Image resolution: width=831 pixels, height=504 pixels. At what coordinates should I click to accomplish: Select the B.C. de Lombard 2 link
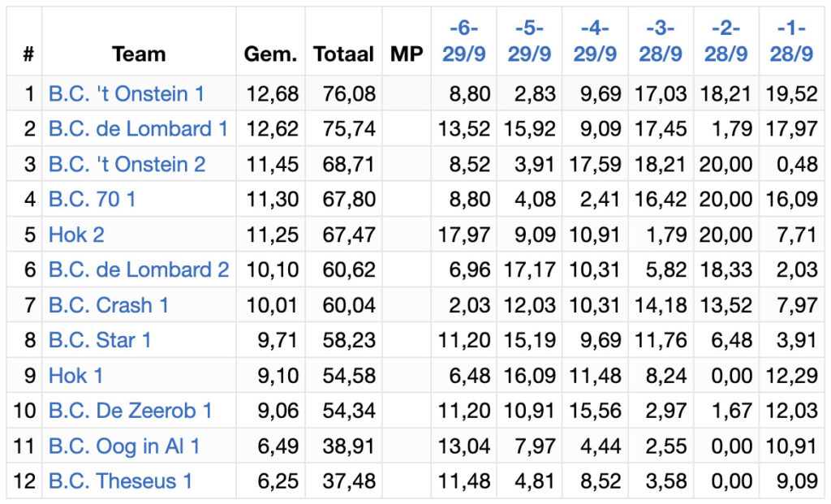[138, 269]
